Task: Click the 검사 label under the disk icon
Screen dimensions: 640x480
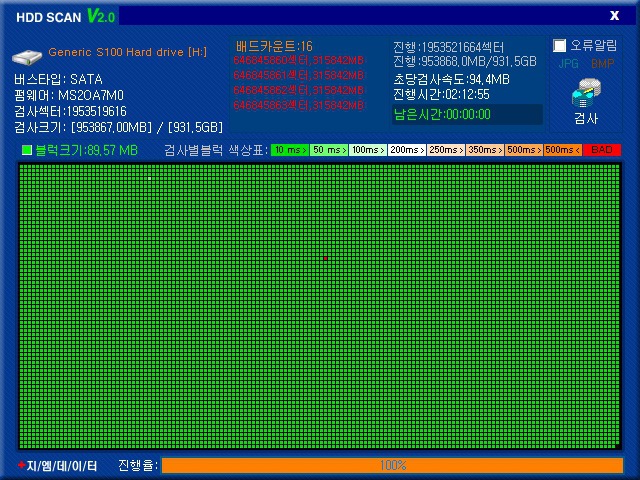Action: tap(586, 118)
